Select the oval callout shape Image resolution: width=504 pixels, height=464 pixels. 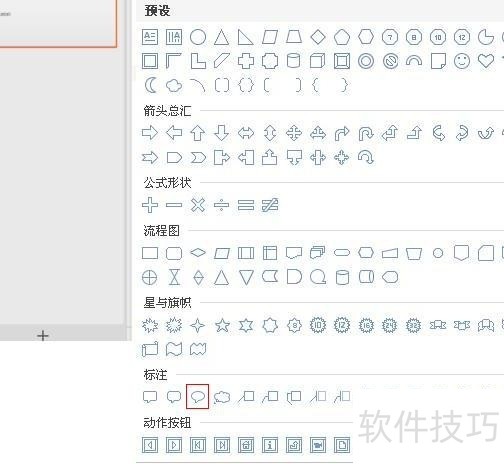[x=198, y=396]
